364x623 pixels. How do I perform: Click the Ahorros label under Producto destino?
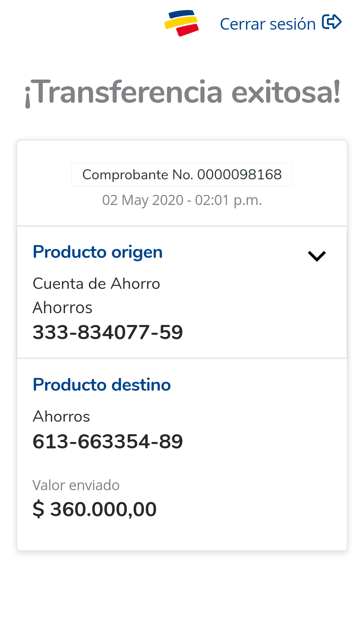pyautogui.click(x=61, y=417)
